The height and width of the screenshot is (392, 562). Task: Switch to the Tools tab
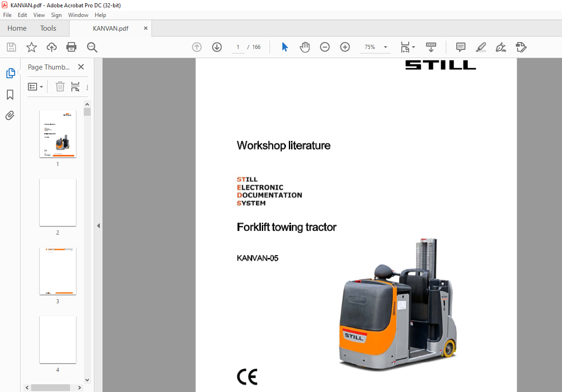[48, 28]
